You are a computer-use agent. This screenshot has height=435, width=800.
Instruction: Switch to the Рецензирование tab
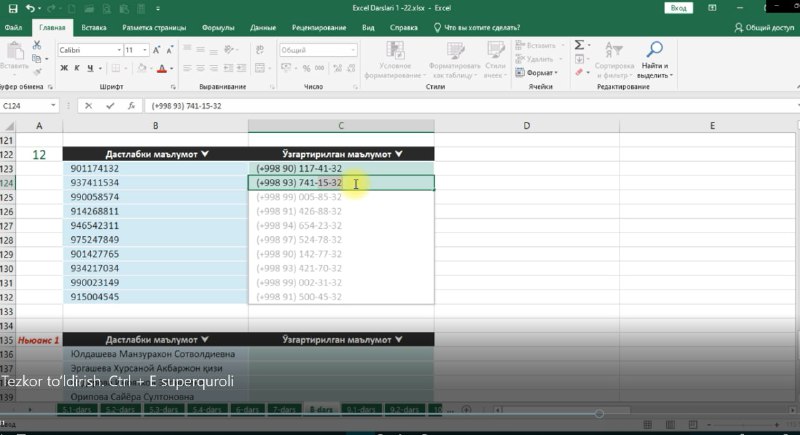tap(319, 28)
